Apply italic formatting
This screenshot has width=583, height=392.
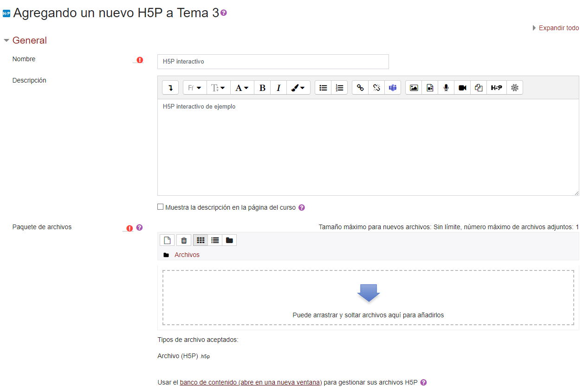point(279,88)
